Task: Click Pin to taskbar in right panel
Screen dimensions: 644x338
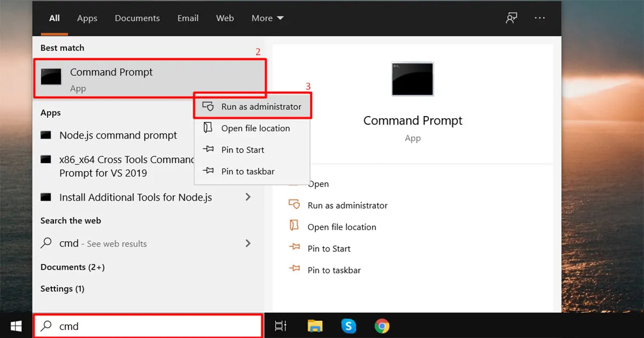Action: tap(334, 270)
